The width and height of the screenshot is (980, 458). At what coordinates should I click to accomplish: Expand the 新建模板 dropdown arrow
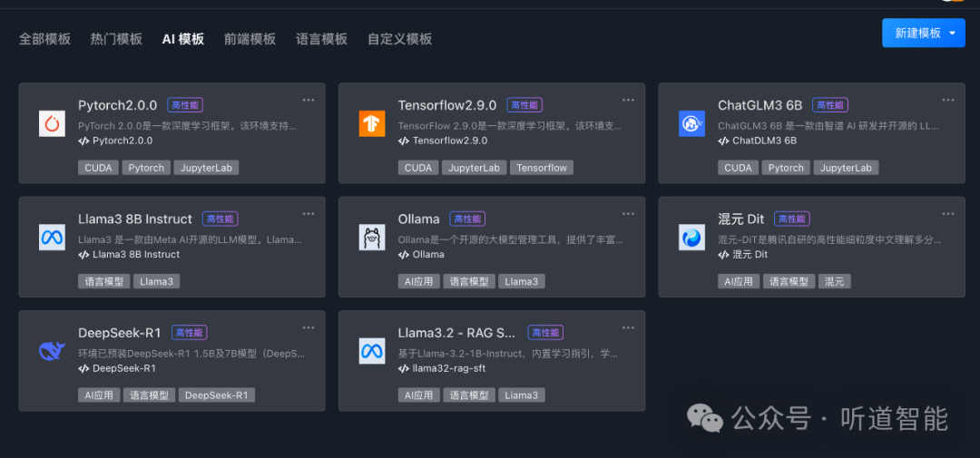click(x=953, y=34)
